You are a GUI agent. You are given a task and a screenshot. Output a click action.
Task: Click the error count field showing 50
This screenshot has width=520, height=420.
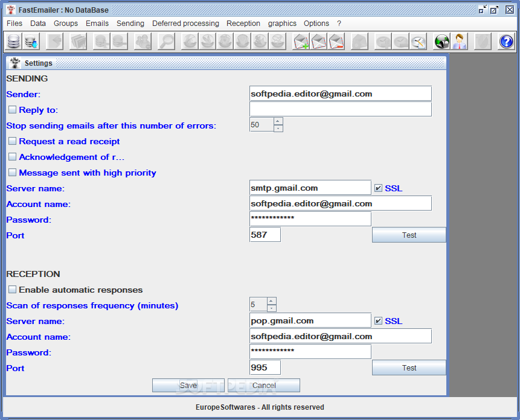point(262,124)
